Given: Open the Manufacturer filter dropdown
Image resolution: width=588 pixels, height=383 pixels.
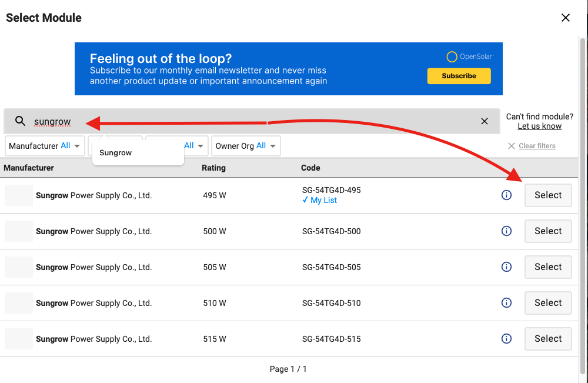Looking at the screenshot, I should pyautogui.click(x=45, y=146).
